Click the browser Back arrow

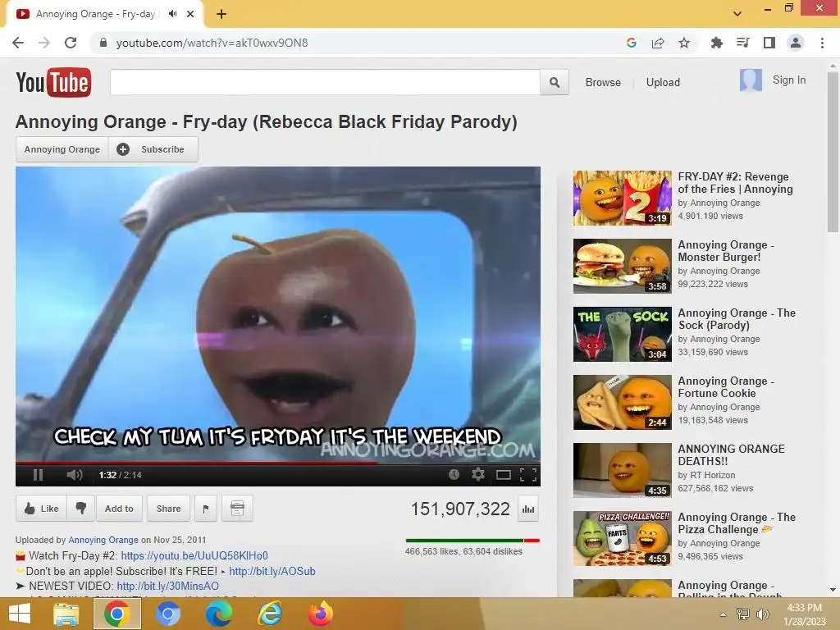click(x=18, y=43)
